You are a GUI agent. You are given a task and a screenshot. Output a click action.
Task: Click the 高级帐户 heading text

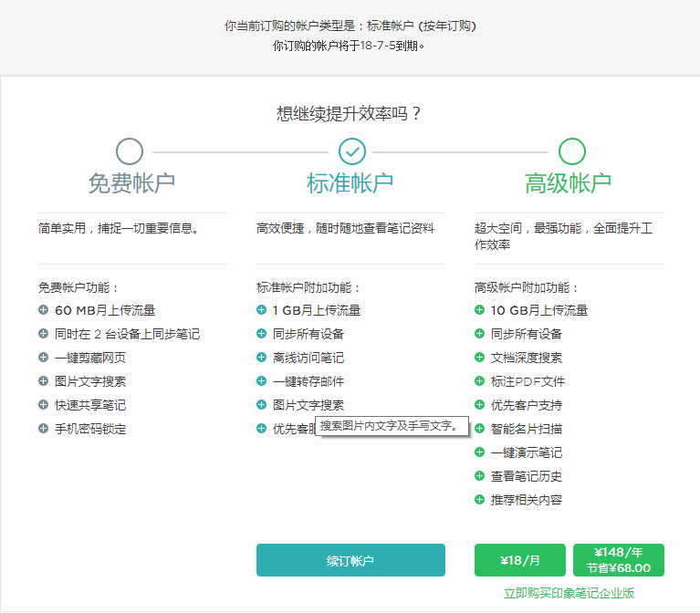coord(568,183)
